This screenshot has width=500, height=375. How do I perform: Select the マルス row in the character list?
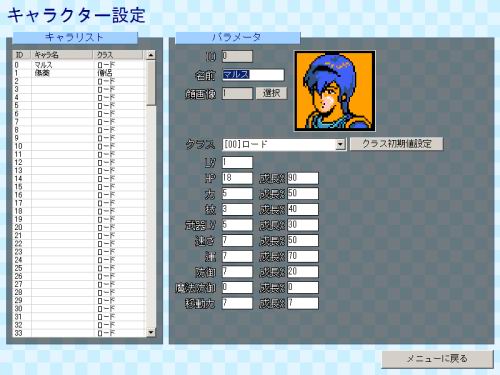coord(79,65)
